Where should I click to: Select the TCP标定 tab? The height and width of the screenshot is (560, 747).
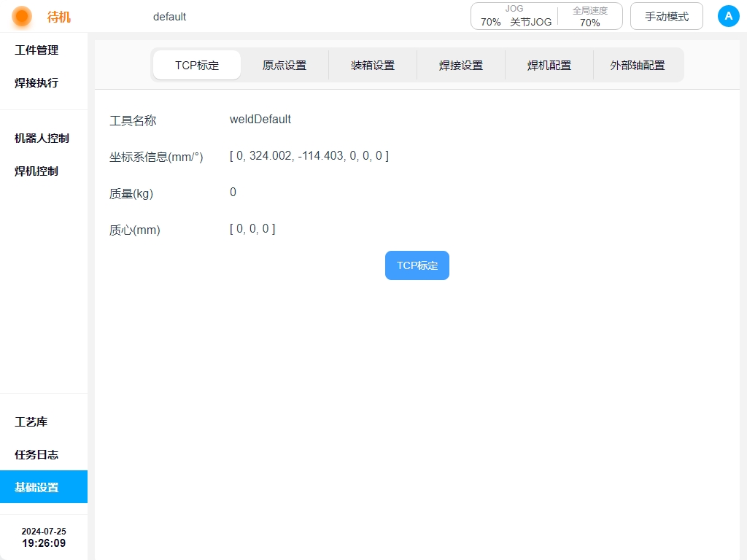click(x=197, y=65)
